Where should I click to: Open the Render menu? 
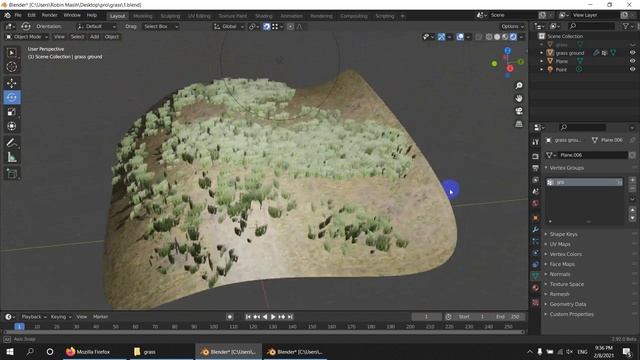point(49,15)
